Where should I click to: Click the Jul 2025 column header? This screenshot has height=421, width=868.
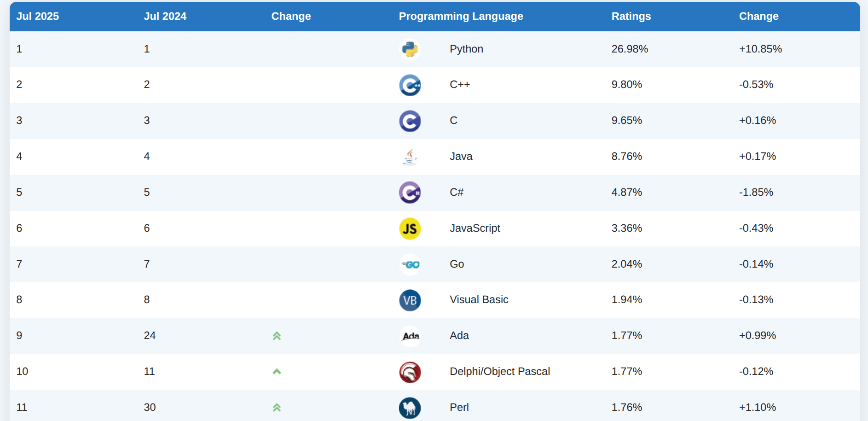38,16
